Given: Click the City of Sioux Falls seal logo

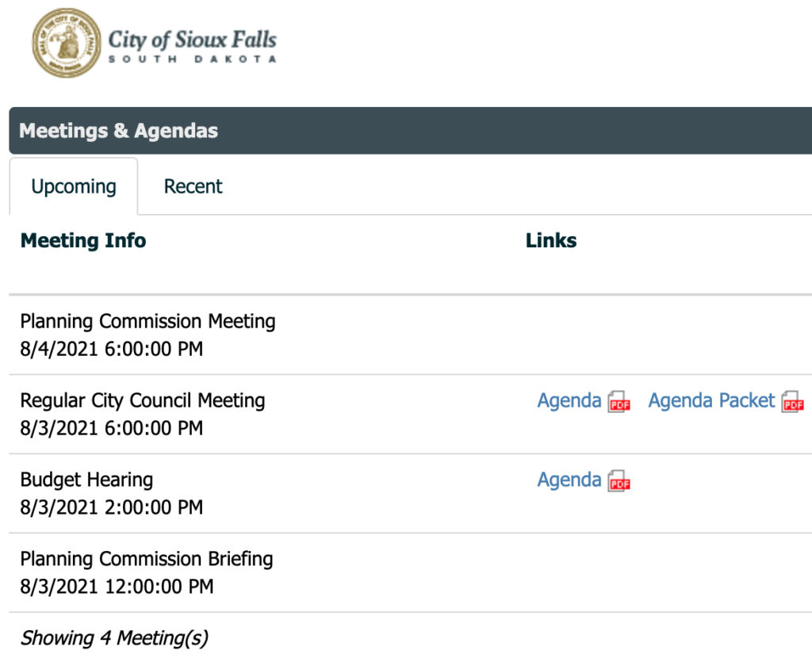Looking at the screenshot, I should tap(67, 43).
